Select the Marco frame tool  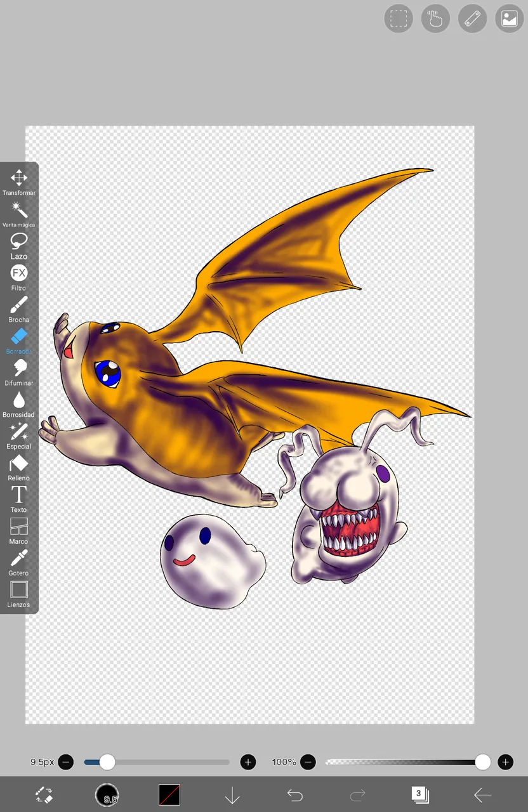click(18, 532)
